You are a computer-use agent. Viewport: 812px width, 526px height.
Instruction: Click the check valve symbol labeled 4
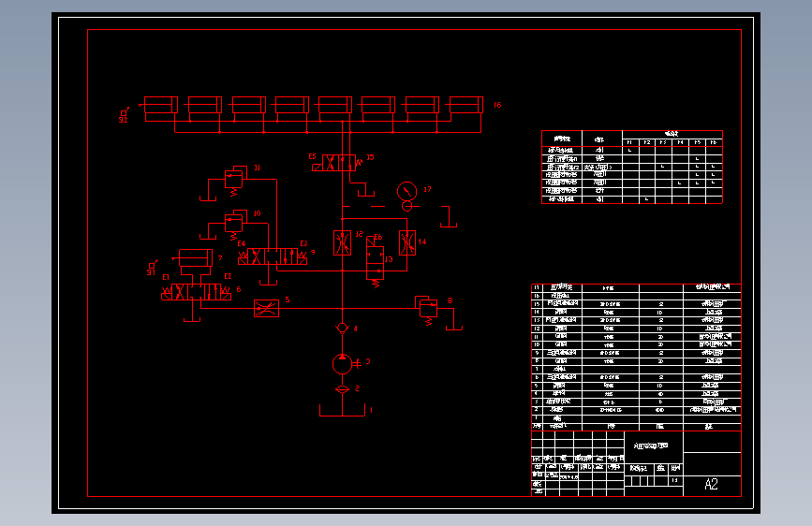coord(342,329)
